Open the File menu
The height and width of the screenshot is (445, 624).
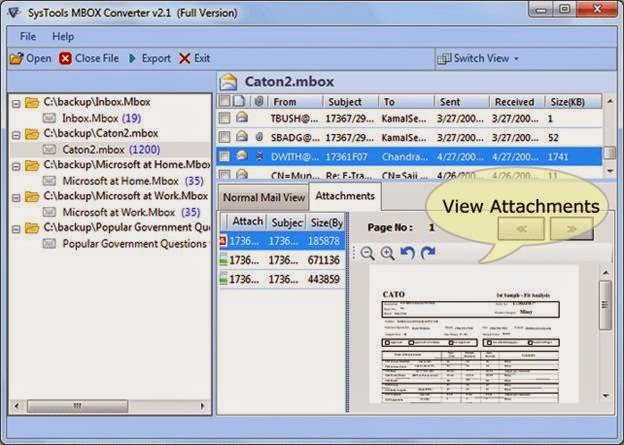point(28,37)
